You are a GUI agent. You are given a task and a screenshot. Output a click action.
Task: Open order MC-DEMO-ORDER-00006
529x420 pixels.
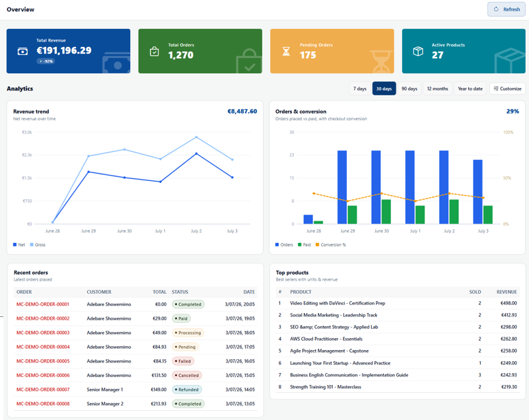(x=43, y=375)
